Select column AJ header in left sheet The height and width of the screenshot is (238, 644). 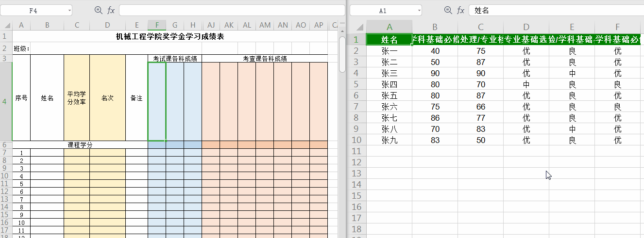tap(211, 25)
